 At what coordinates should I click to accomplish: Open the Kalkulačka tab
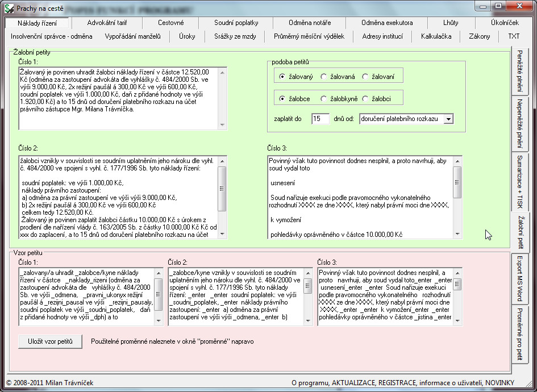(x=436, y=36)
